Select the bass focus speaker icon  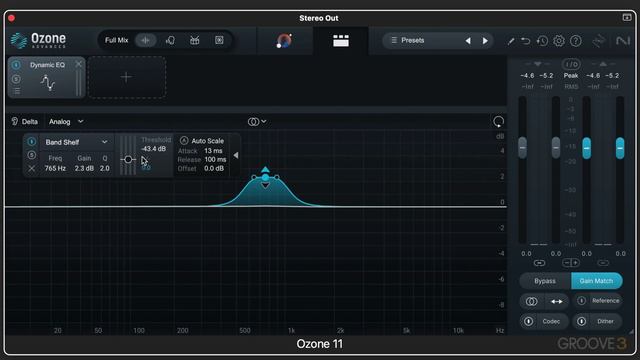pyautogui.click(x=219, y=40)
